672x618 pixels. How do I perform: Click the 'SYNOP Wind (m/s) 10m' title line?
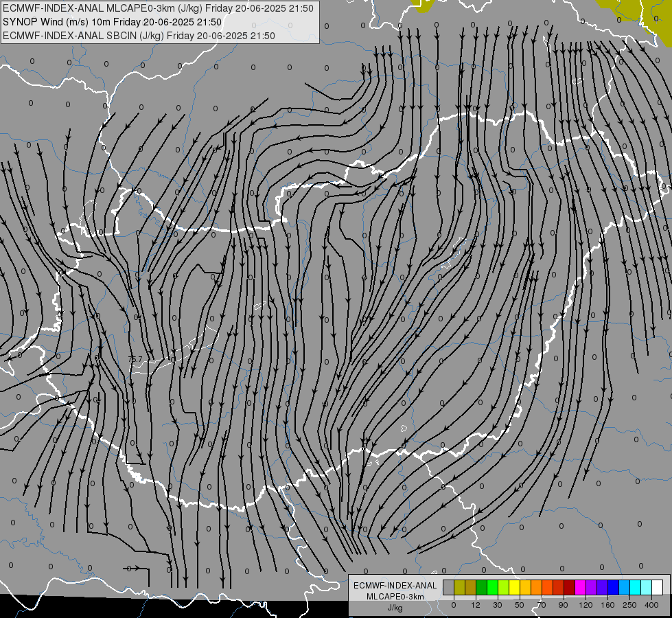113,22
